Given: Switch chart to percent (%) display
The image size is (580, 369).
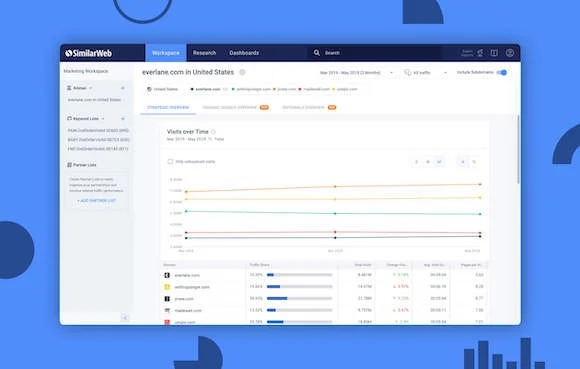Looking at the screenshot, I should (474, 162).
